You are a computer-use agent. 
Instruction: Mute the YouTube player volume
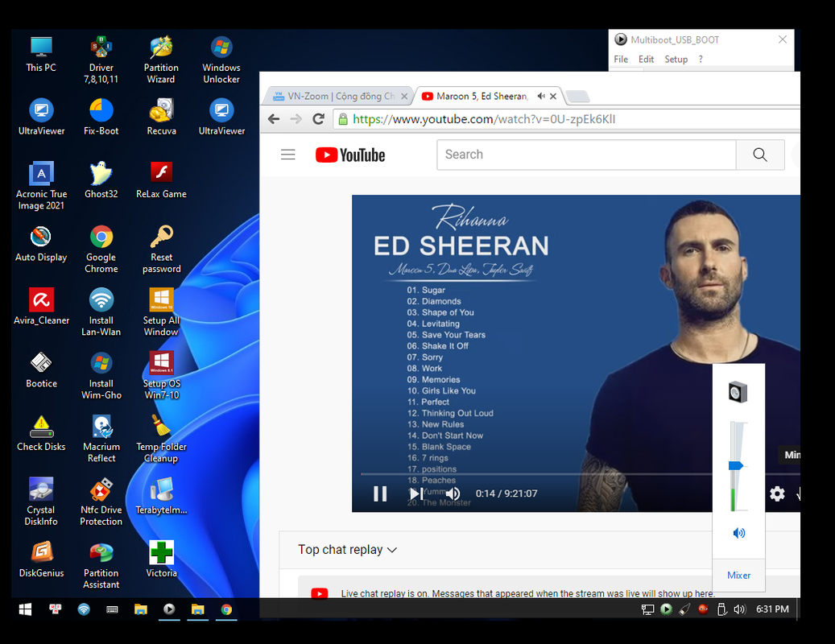pos(453,494)
